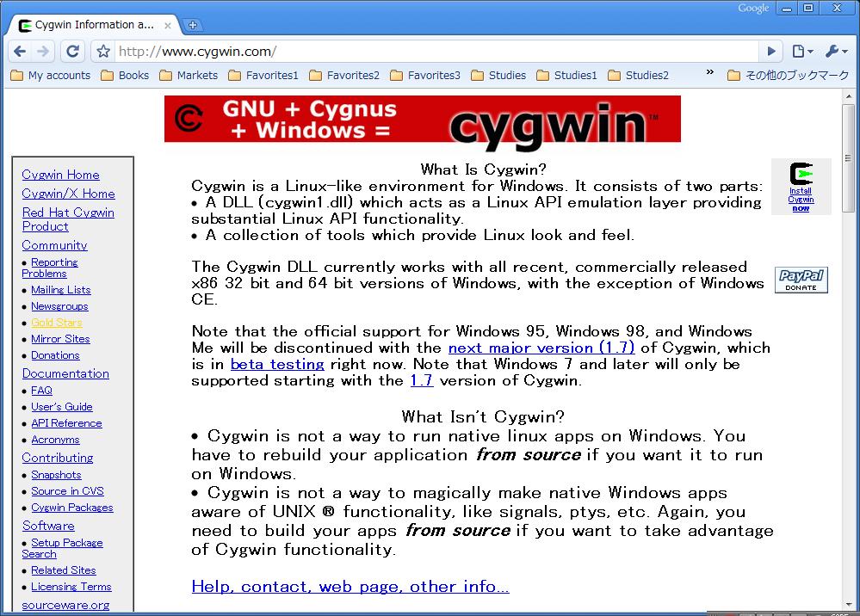Reload the page with the refresh icon
860x616 pixels.
pos(72,52)
